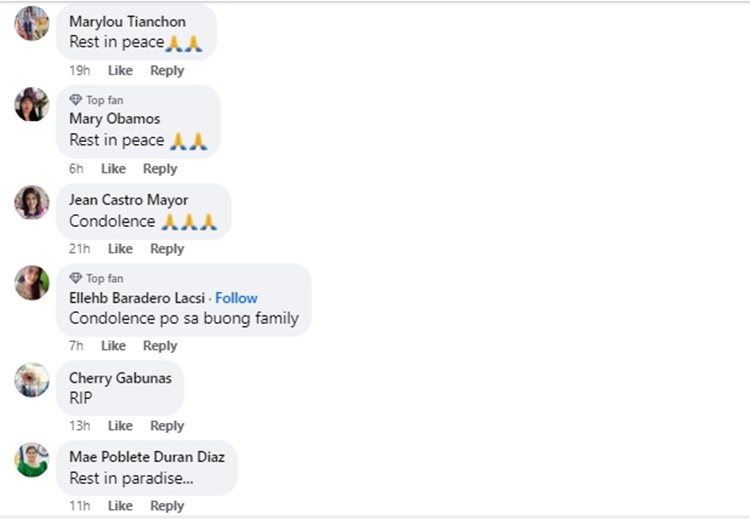Like Cherry Gabunas's RIP comment
This screenshot has height=519, width=750.
coord(120,426)
